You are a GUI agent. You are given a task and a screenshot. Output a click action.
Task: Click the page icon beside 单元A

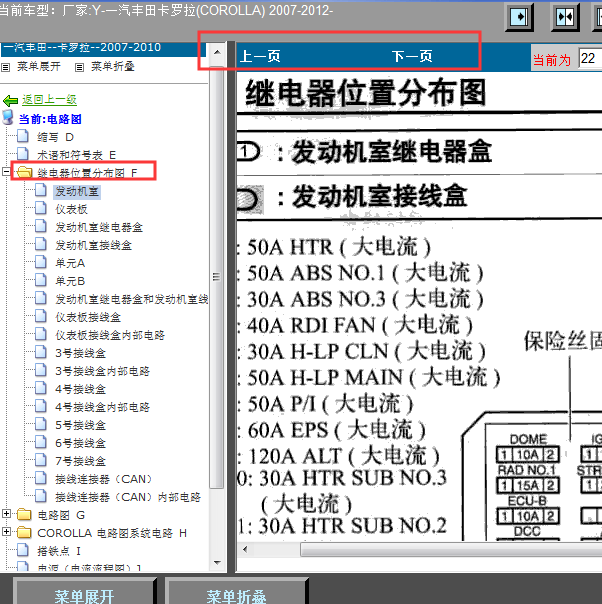click(x=41, y=262)
